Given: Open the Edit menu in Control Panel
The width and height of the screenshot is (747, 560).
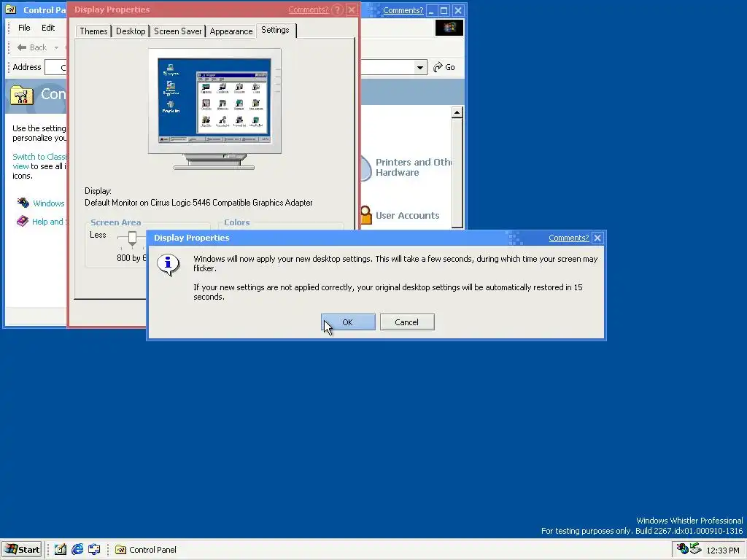Looking at the screenshot, I should pyautogui.click(x=48, y=28).
